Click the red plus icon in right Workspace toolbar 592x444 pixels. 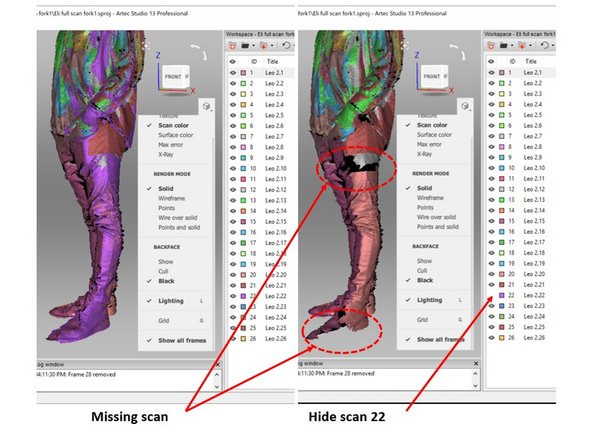click(x=491, y=46)
